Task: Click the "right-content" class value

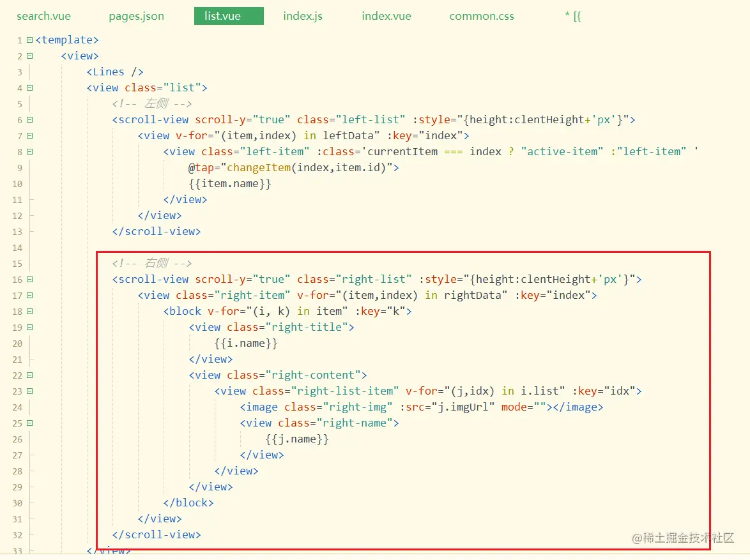Action: pos(313,375)
